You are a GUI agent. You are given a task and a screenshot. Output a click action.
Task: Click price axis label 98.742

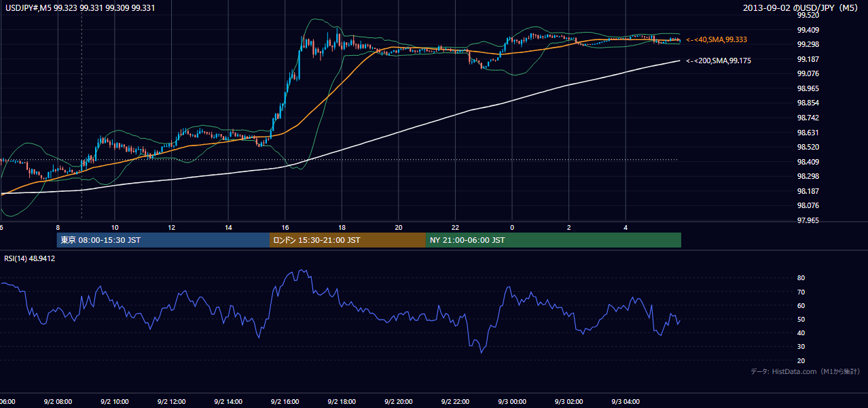pos(807,118)
